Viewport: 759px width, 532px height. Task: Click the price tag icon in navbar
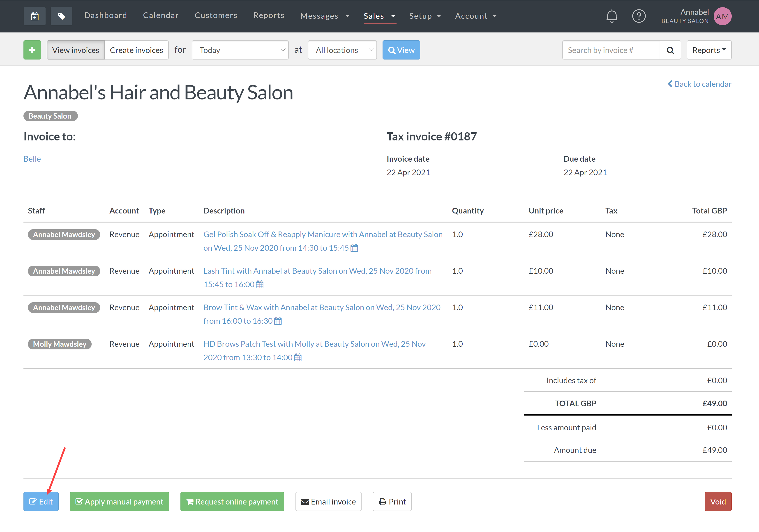62,16
